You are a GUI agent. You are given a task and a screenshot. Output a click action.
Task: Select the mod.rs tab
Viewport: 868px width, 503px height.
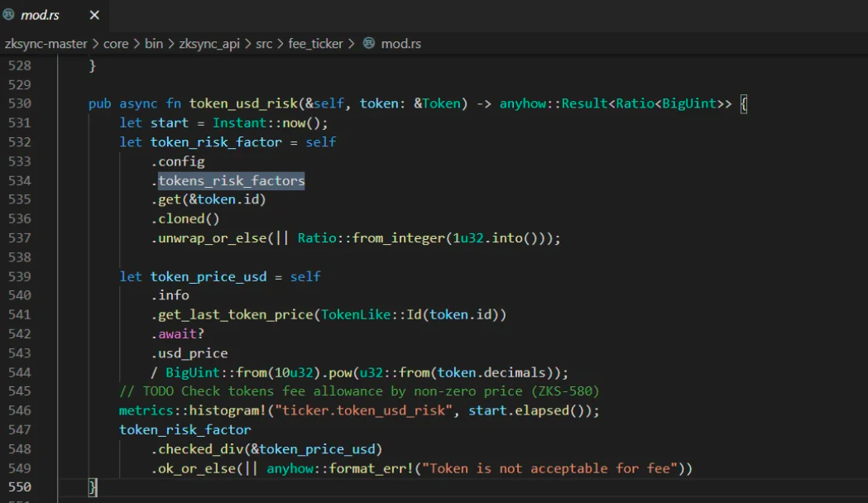[54, 15]
